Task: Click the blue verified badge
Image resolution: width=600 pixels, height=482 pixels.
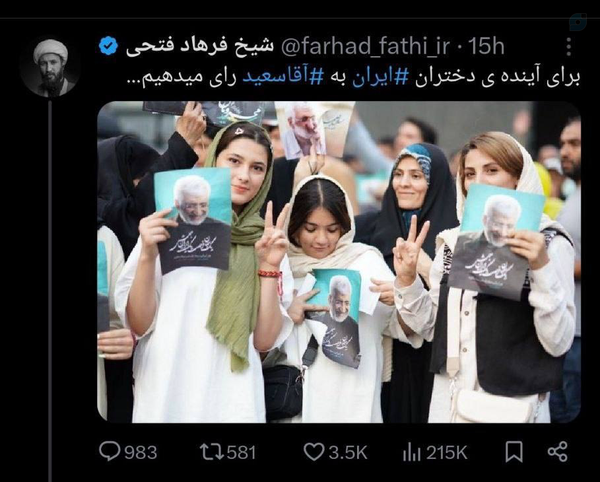Action: point(108,46)
